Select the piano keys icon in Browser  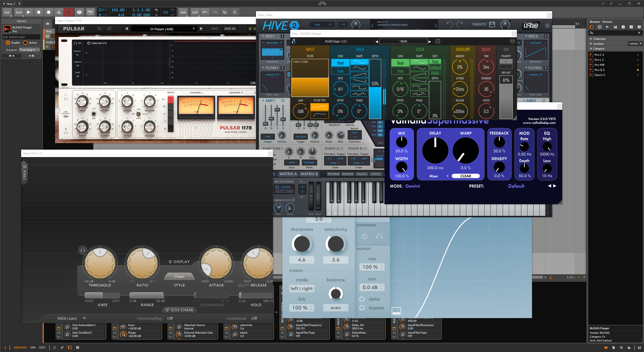(615, 27)
